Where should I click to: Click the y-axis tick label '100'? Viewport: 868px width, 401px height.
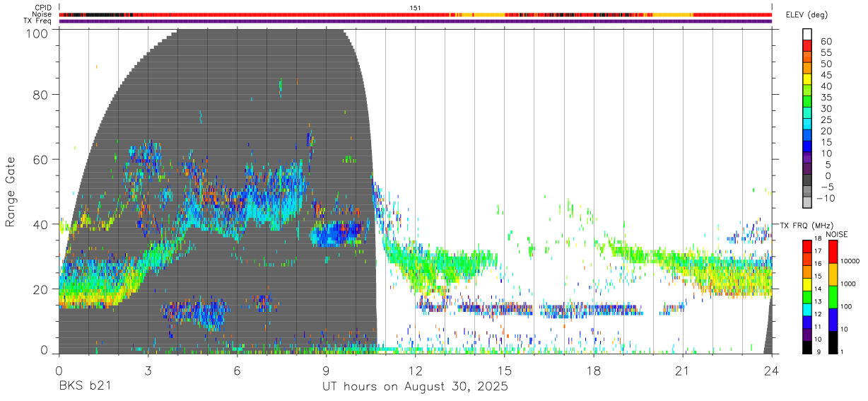tap(36, 33)
